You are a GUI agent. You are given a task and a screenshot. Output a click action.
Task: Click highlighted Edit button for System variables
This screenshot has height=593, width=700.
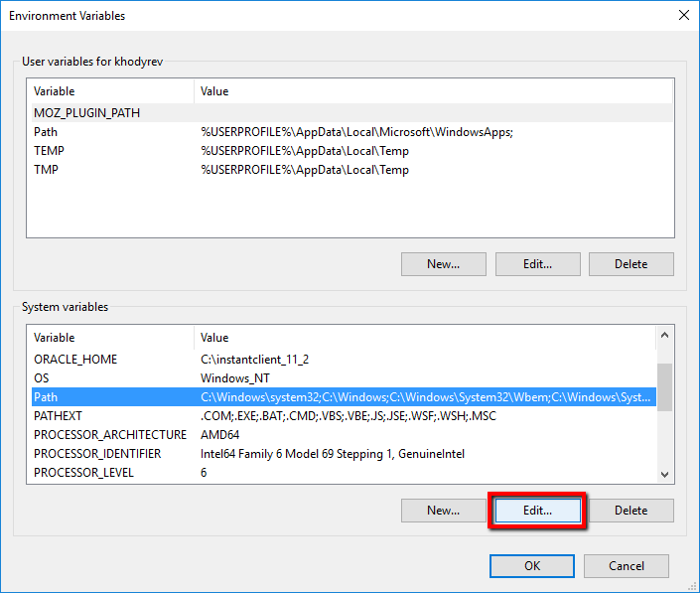pyautogui.click(x=537, y=511)
